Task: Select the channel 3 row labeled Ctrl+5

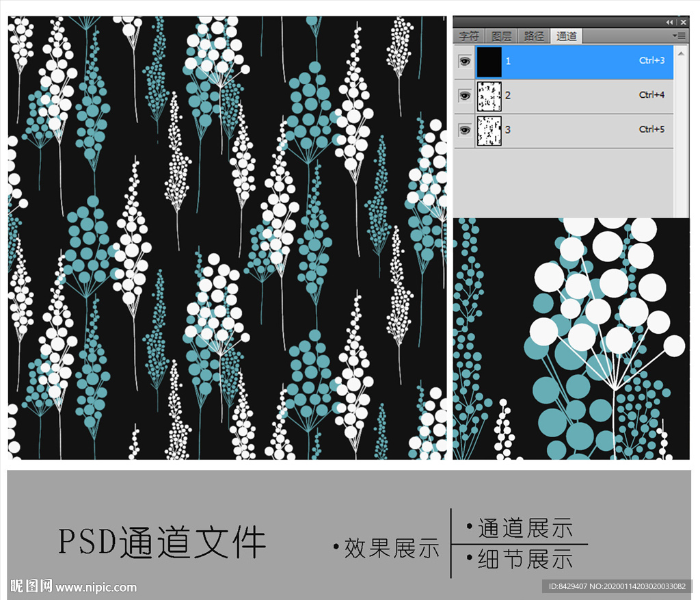Action: [x=564, y=131]
